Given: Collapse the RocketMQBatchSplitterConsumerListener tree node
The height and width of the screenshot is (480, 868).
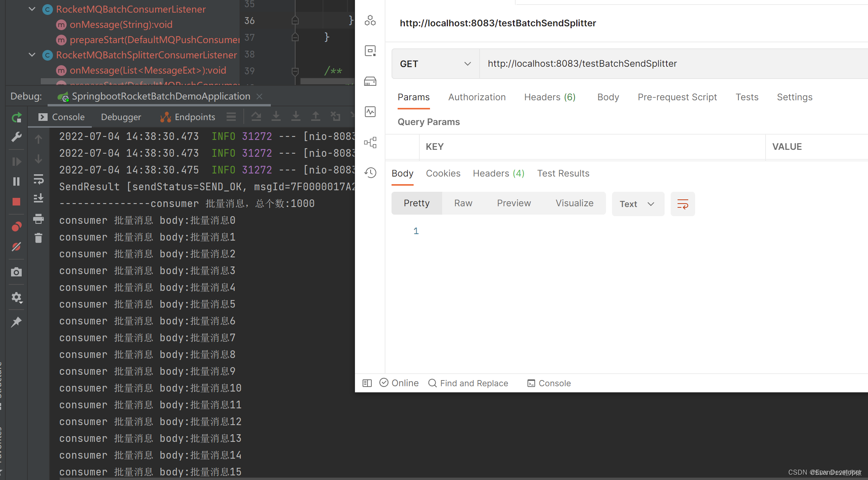Looking at the screenshot, I should (x=32, y=55).
